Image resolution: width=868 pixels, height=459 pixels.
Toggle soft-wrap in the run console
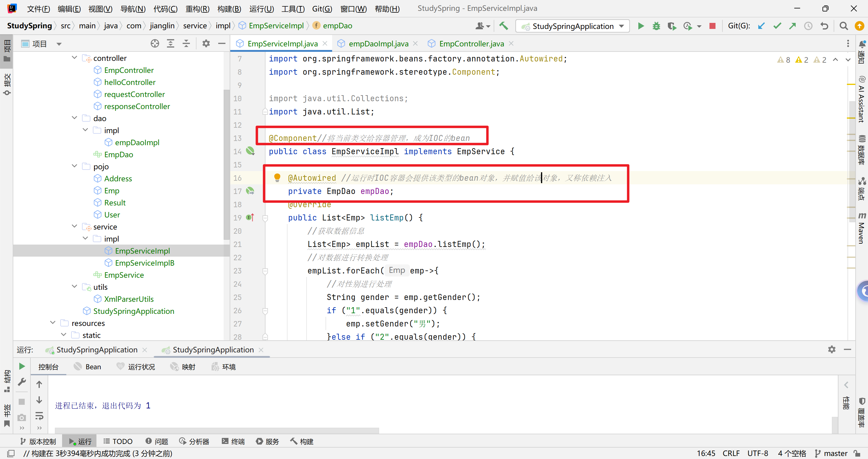pos(39,416)
